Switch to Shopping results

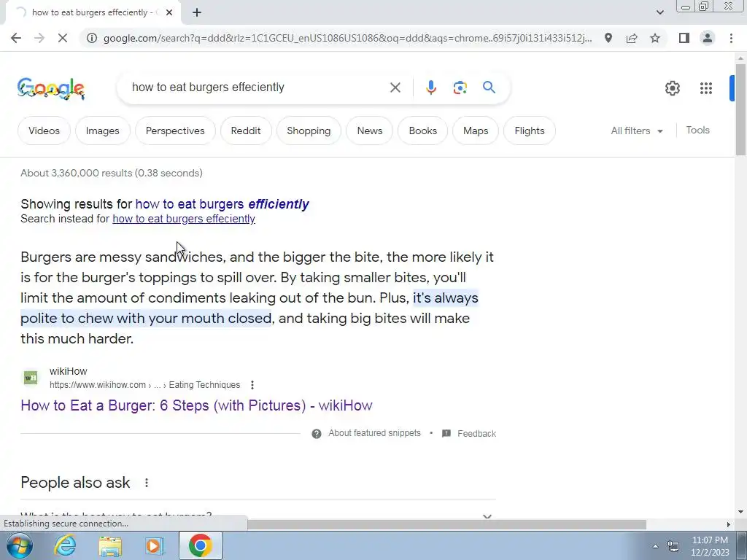[x=309, y=131]
